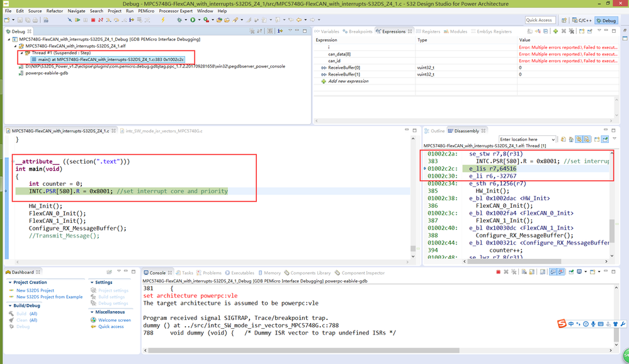Click the e_lis r7,64516 disassembly line
The width and height of the screenshot is (629, 364).
[492, 169]
